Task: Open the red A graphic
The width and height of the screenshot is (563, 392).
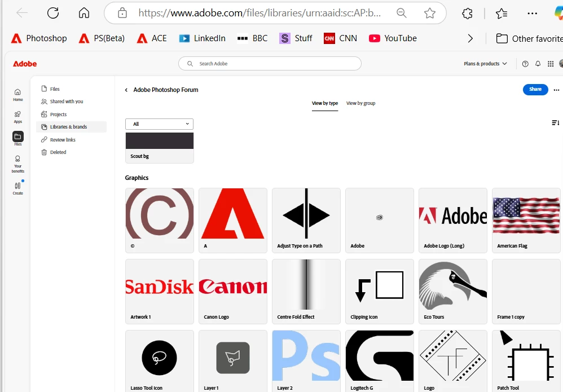Action: click(x=232, y=221)
